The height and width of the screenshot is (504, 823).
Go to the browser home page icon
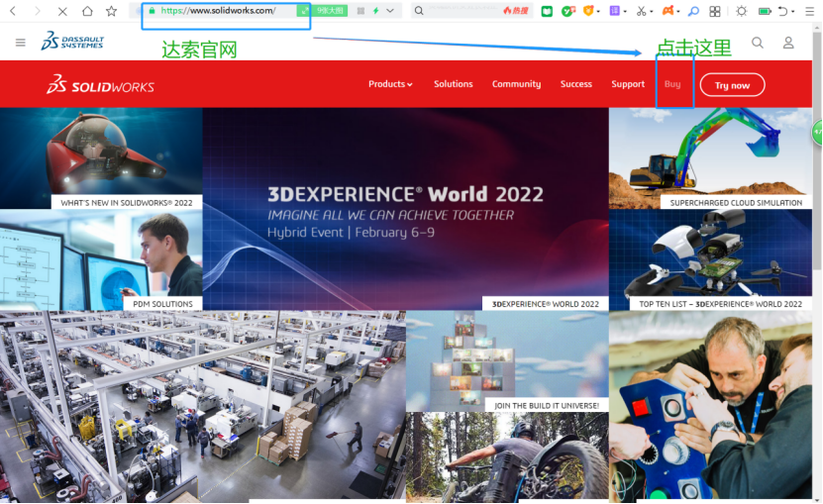tap(87, 11)
